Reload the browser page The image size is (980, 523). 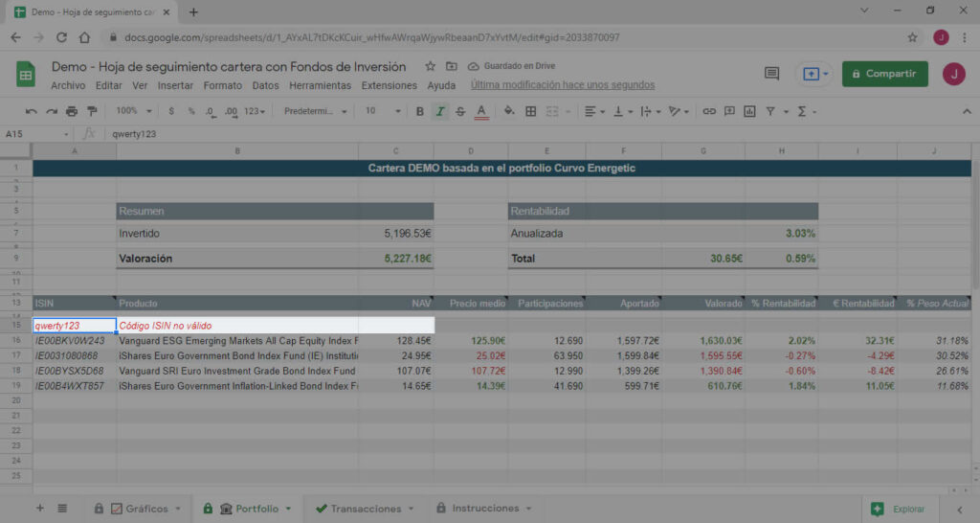click(61, 37)
